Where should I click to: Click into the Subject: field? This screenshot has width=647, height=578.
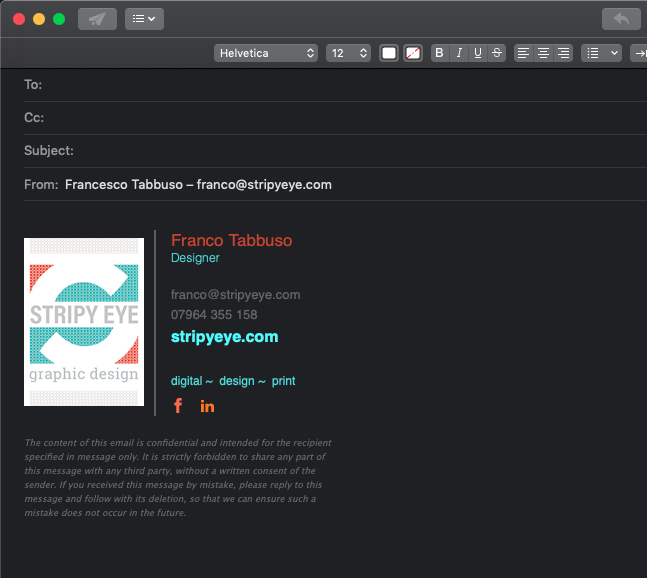[x=335, y=151]
